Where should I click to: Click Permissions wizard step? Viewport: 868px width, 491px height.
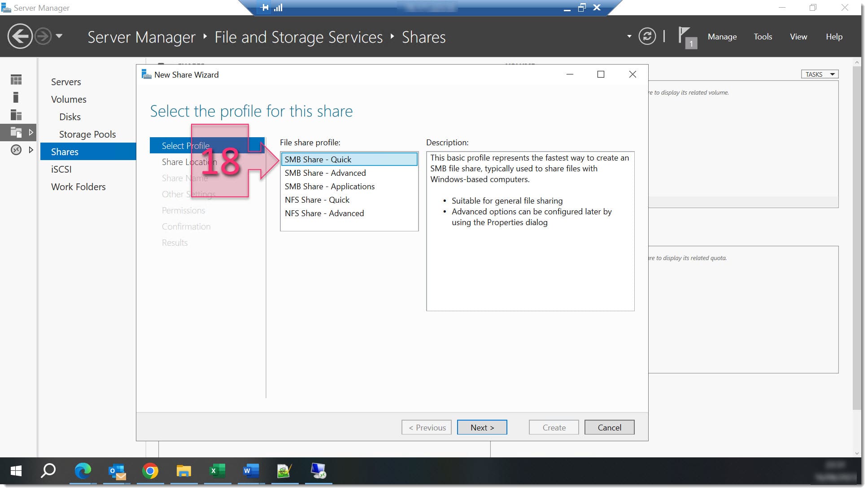tap(183, 210)
